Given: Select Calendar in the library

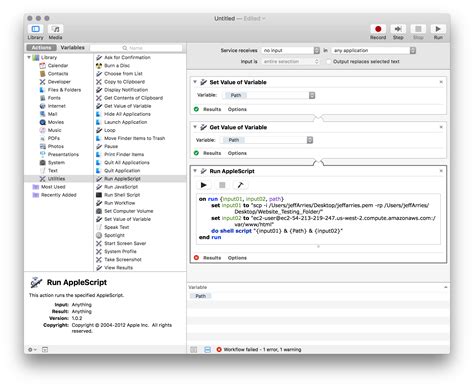Looking at the screenshot, I should [57, 66].
